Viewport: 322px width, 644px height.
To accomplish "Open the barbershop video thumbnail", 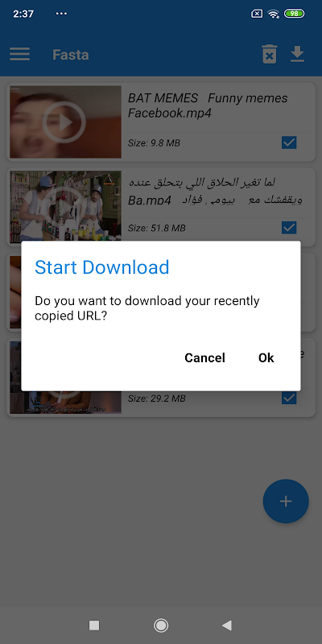I will (65, 207).
